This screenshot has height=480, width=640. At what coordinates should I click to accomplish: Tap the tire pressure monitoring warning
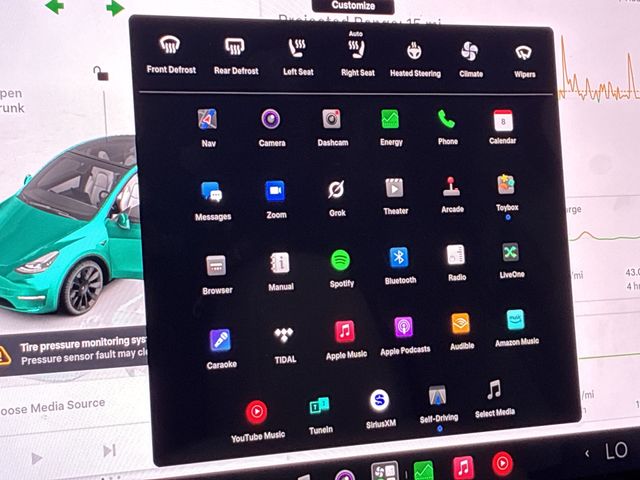coord(73,351)
